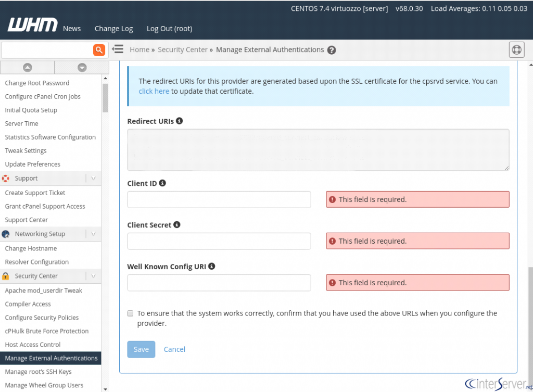Open Host Access Control
Image resolution: width=533 pixels, height=392 pixels.
(x=33, y=345)
